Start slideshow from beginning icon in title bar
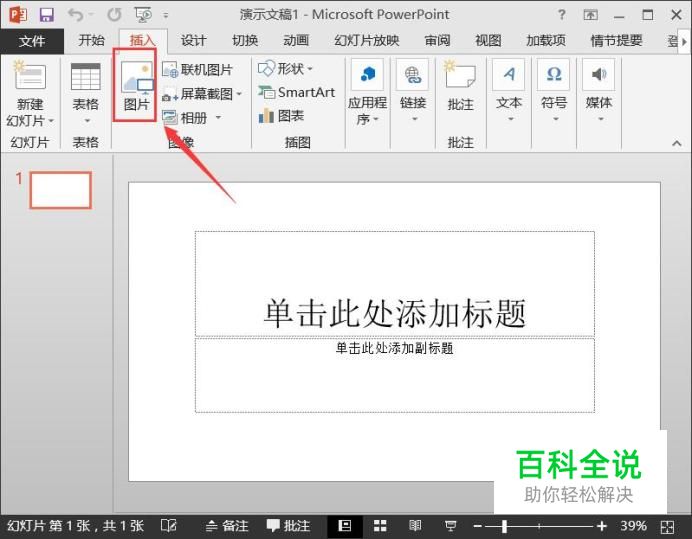 click(143, 15)
